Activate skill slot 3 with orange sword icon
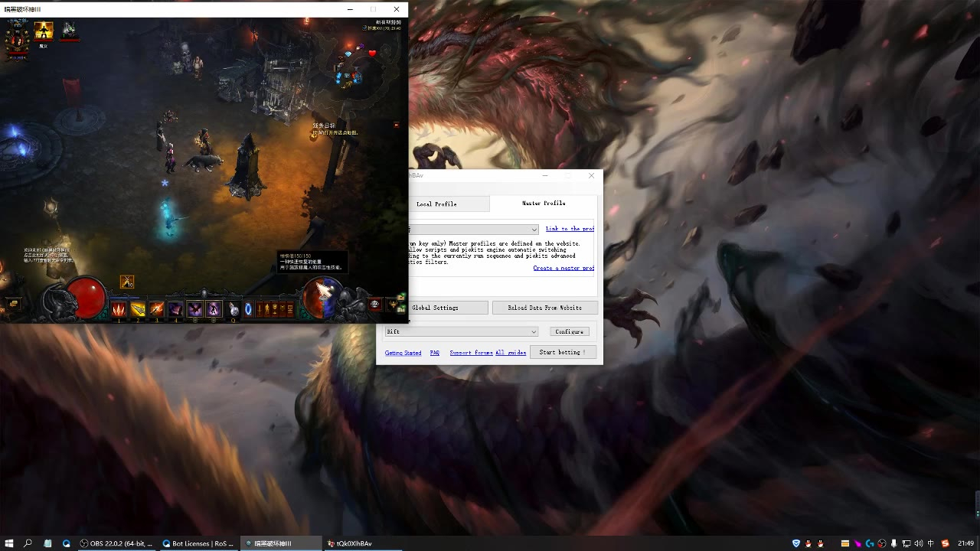 (x=157, y=309)
